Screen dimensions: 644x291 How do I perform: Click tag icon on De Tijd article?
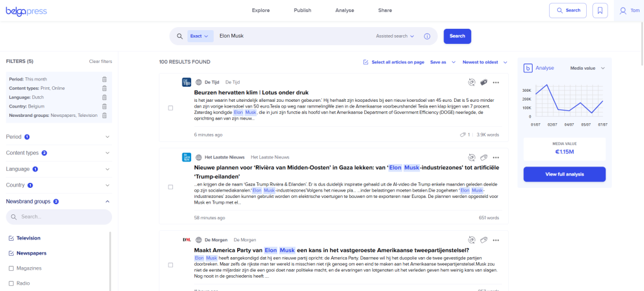point(484,82)
